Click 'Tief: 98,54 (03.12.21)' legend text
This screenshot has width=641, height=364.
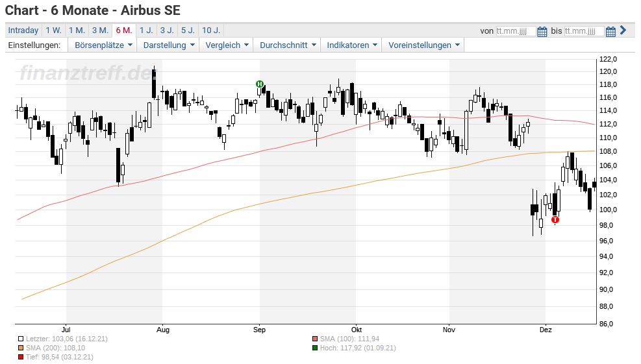(x=60, y=357)
